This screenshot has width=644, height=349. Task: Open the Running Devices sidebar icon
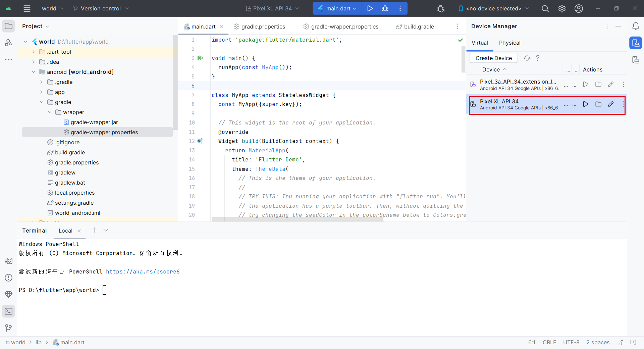click(x=636, y=60)
